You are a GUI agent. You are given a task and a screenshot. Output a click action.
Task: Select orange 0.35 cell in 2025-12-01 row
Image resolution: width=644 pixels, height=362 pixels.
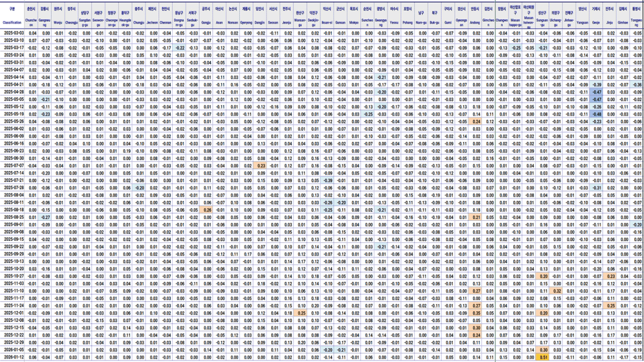(x=475, y=313)
